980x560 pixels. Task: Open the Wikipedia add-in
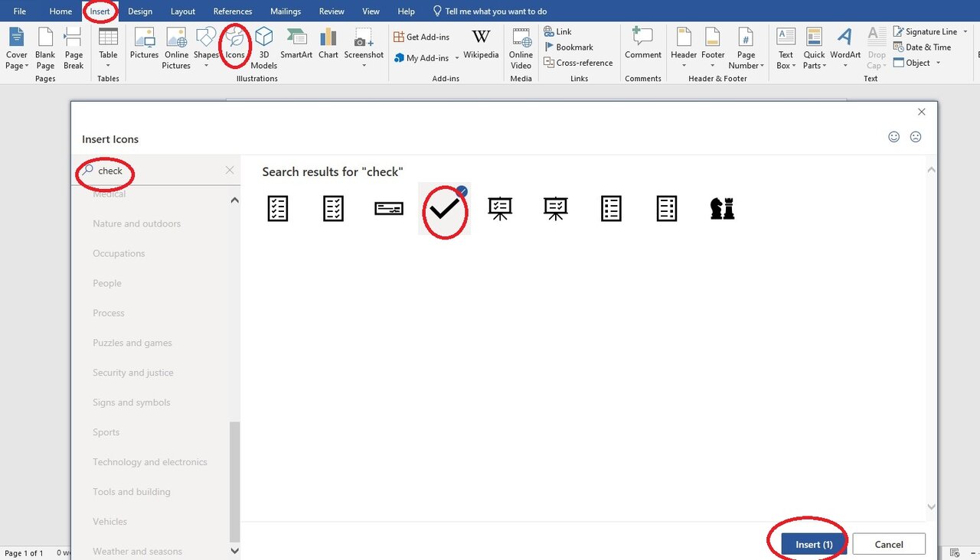click(x=481, y=44)
